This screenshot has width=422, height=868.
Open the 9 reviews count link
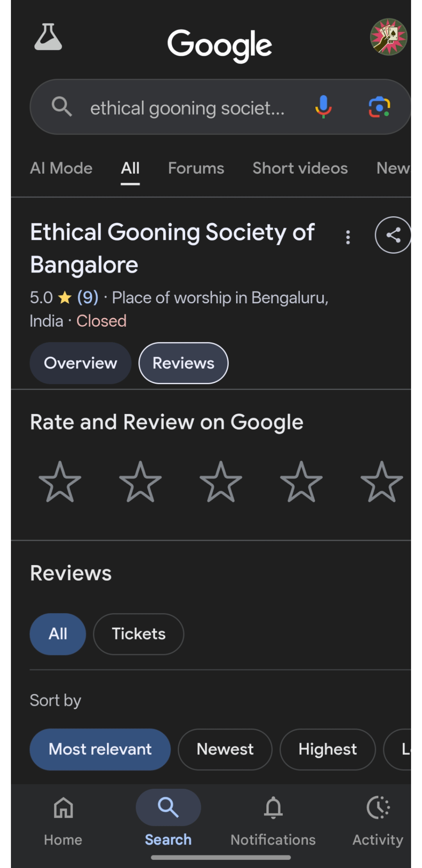88,298
